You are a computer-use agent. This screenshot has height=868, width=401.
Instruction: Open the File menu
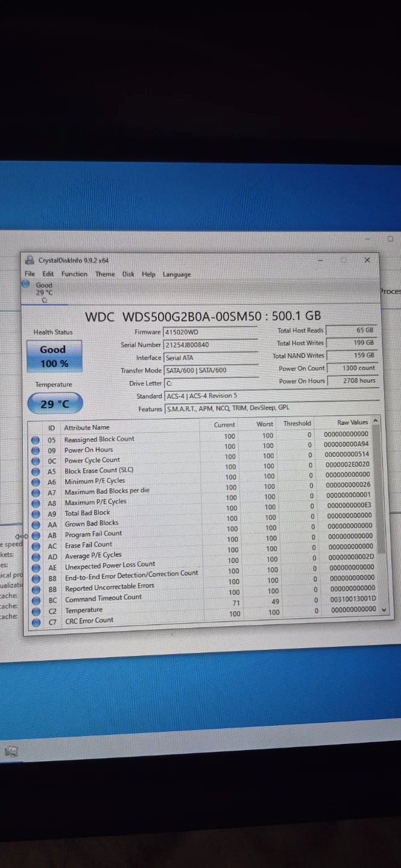(30, 274)
